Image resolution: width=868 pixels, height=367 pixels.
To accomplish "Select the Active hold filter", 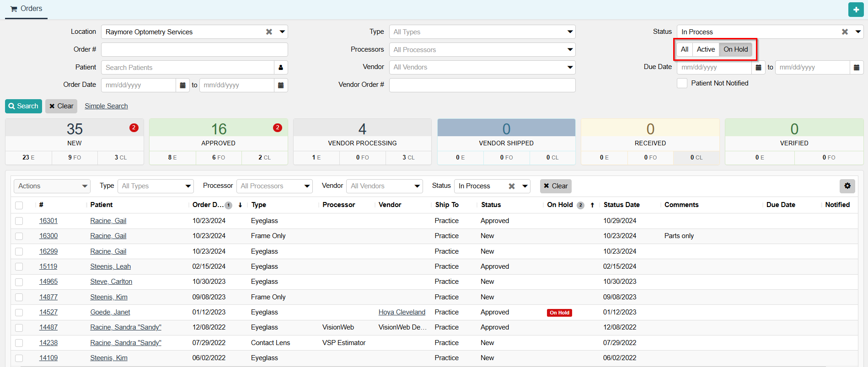I will (706, 49).
